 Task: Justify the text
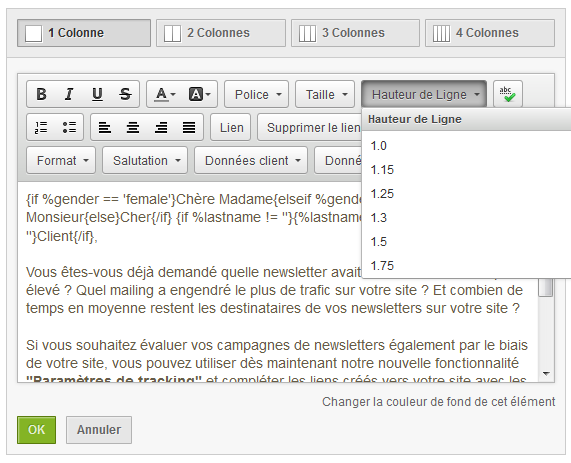189,127
